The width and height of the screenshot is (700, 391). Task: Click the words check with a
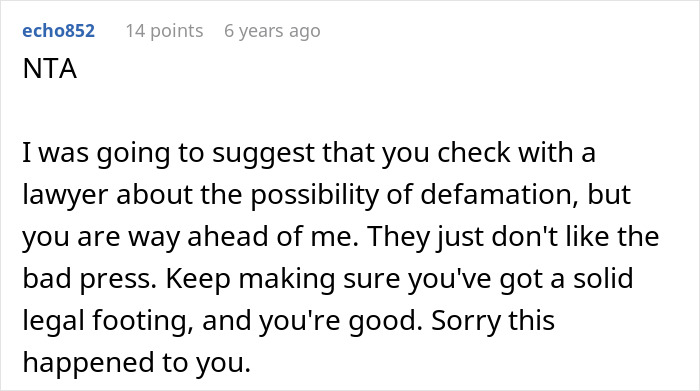pyautogui.click(x=517, y=152)
